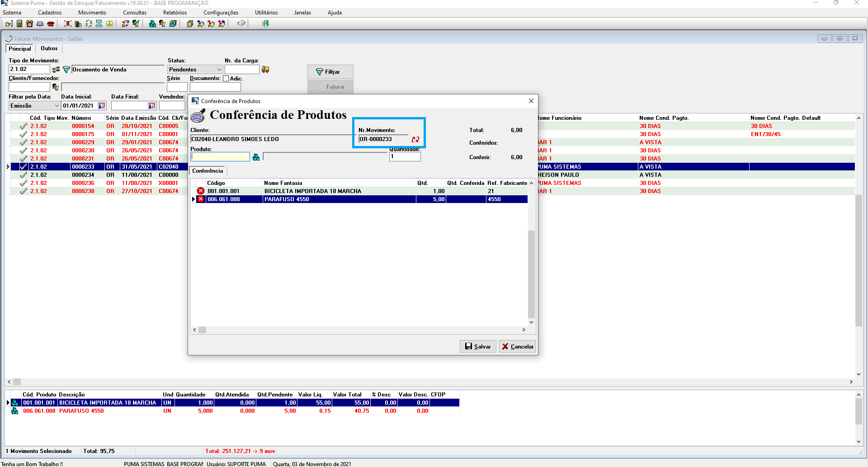Click the Salvar button
The height and width of the screenshot is (467, 868).
pyautogui.click(x=478, y=346)
